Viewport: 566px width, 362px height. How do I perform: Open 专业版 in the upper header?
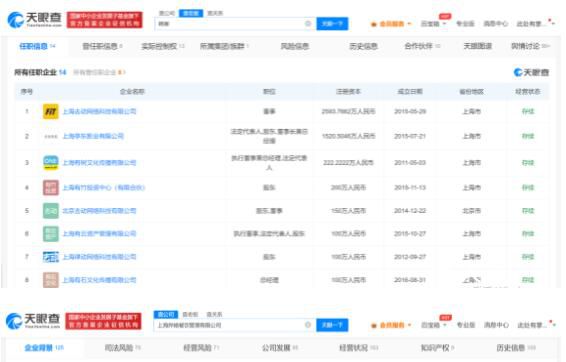click(465, 24)
